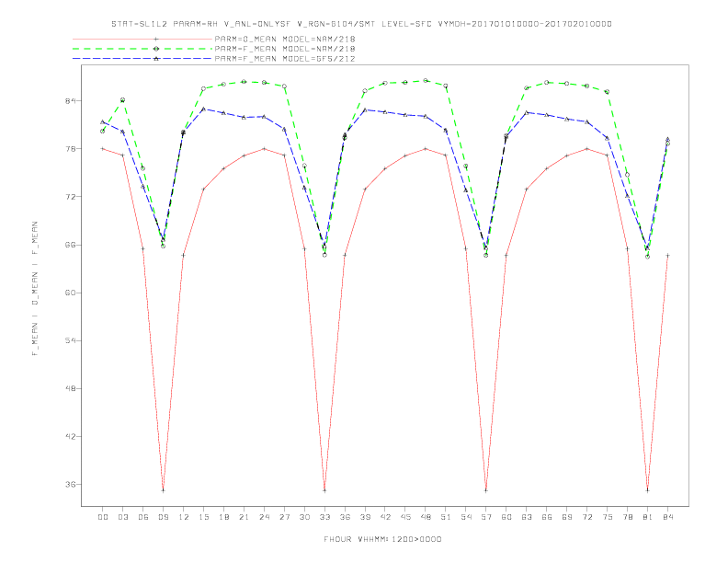Click x-axis tick label 48

pos(426,517)
